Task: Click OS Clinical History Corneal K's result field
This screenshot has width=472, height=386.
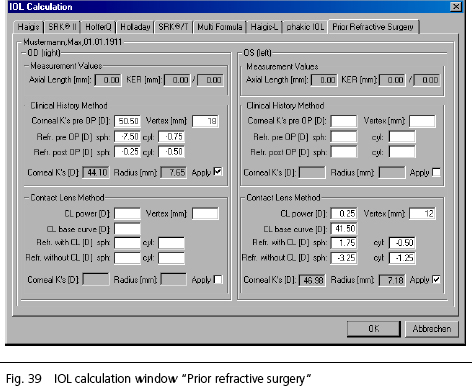Action: [312, 173]
